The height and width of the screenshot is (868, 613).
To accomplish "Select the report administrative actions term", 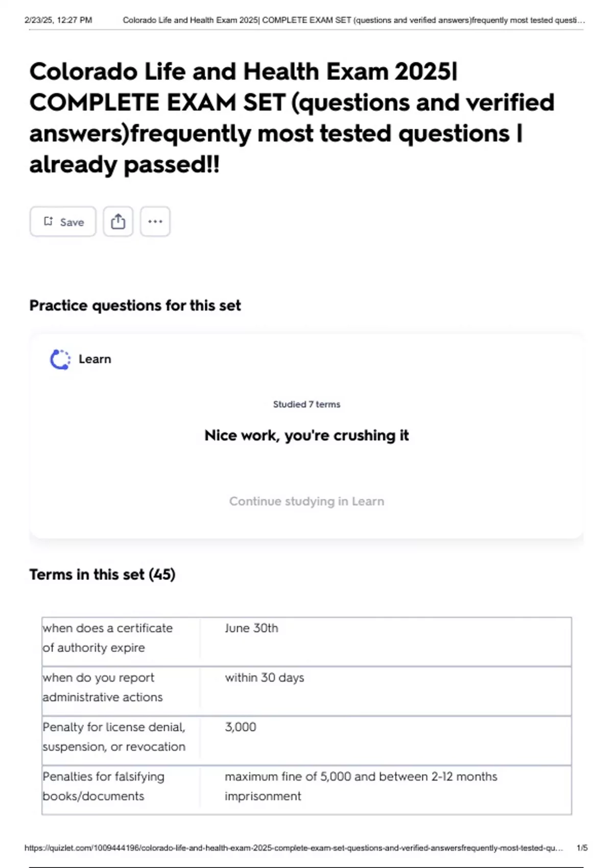I will 103,687.
